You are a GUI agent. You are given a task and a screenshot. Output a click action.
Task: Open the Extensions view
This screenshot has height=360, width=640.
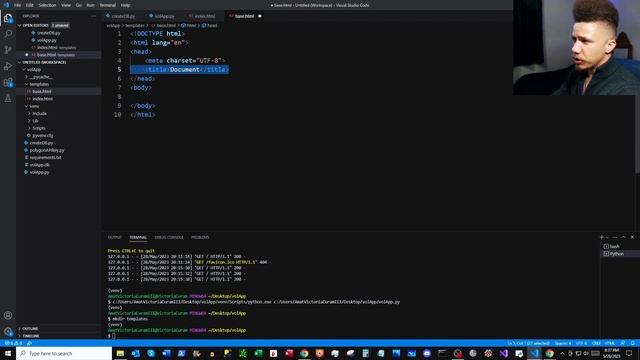point(8,82)
